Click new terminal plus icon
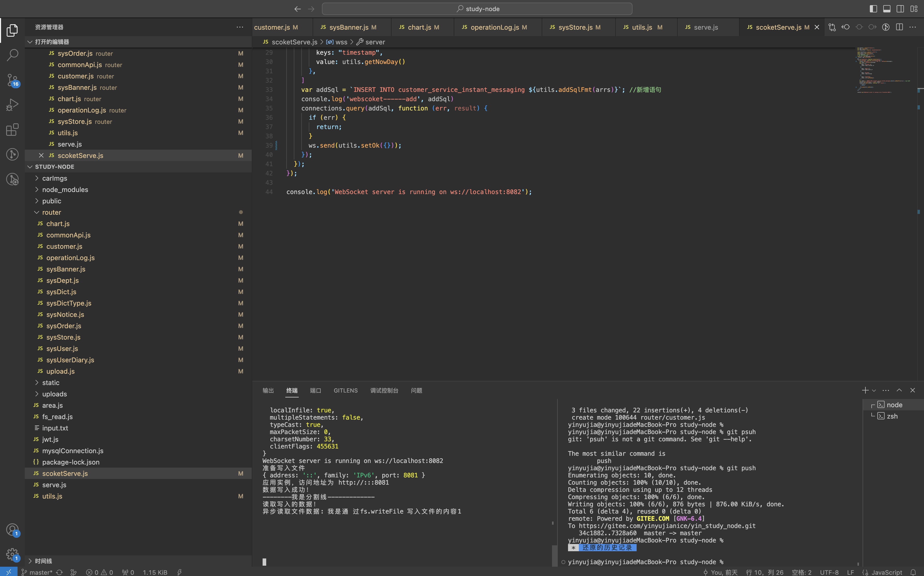 coord(865,390)
